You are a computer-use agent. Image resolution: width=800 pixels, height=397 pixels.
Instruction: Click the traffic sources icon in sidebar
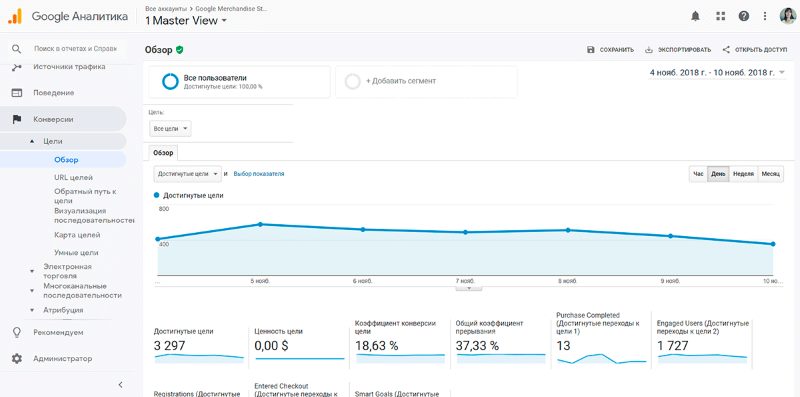(16, 67)
